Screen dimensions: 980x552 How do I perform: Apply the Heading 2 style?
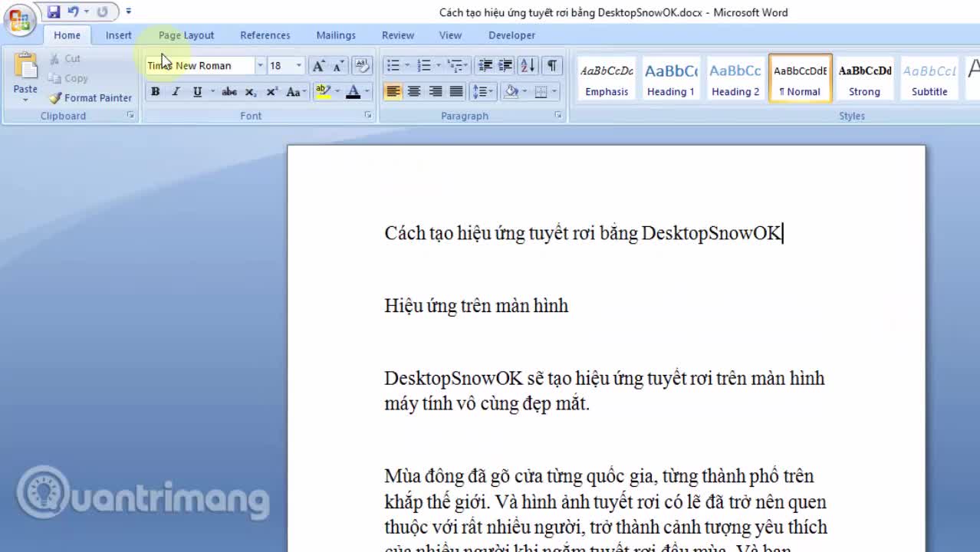[735, 79]
